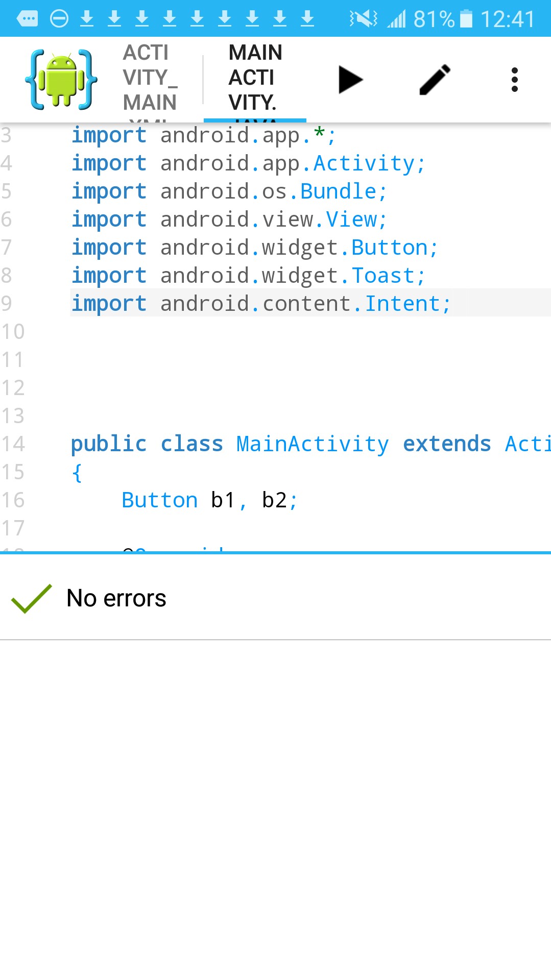Click the 12:41 clock in status bar

(508, 19)
